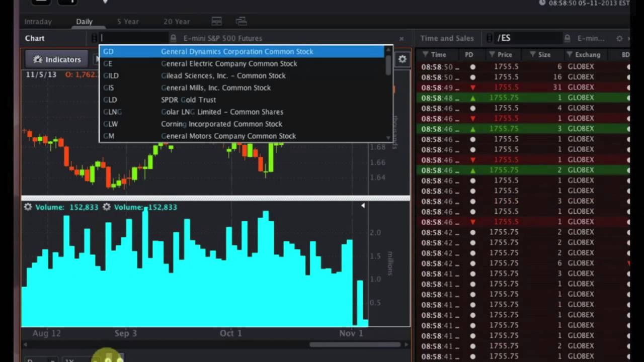Click the stacked windows layout icon
This screenshot has width=644, height=362.
point(242,21)
